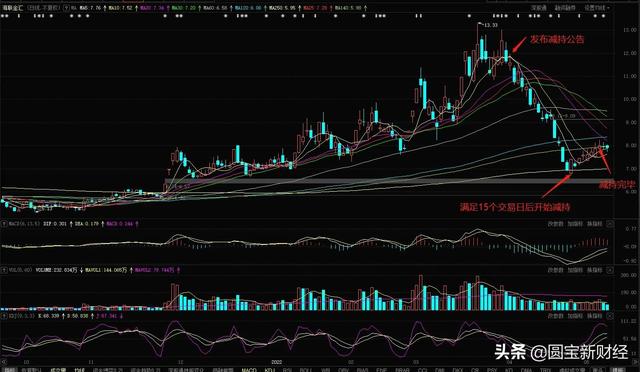Select the PSY indicator tab
This screenshot has height=372, width=640.
click(x=492, y=370)
